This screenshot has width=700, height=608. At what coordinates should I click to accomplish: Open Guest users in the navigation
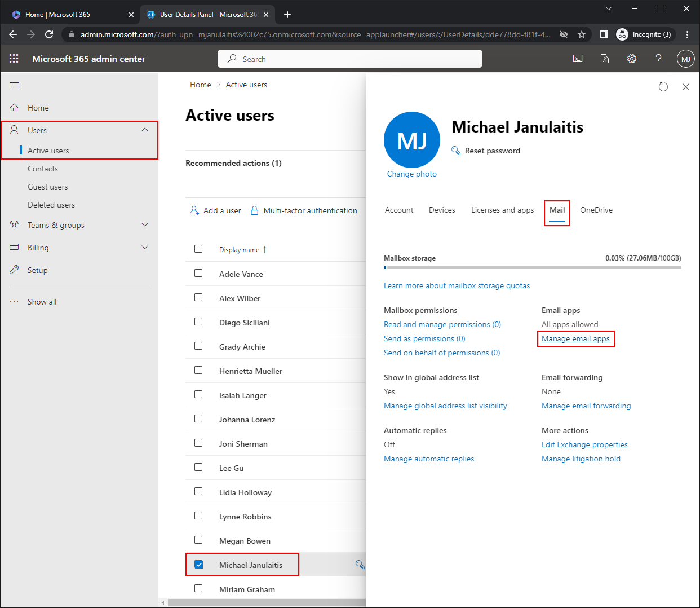click(47, 187)
